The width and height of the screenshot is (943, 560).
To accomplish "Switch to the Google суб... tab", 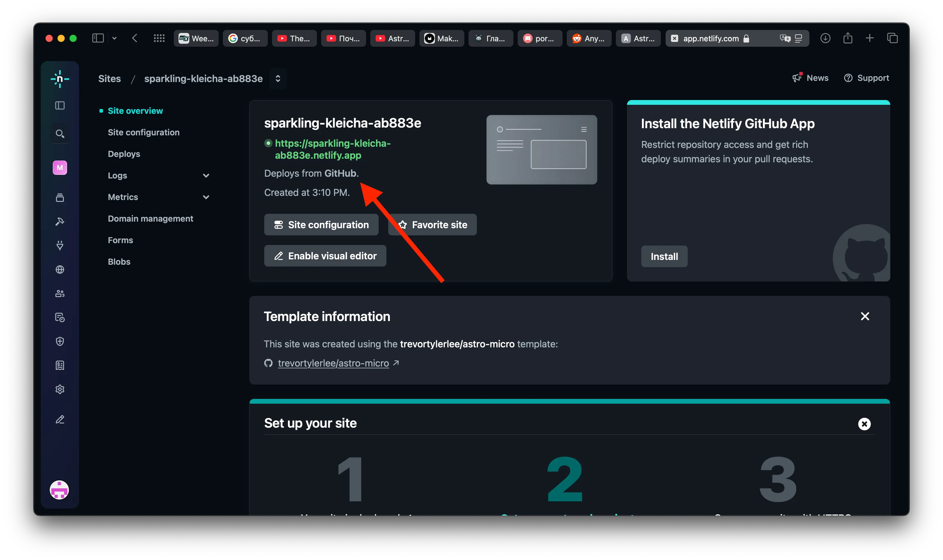I will point(245,38).
